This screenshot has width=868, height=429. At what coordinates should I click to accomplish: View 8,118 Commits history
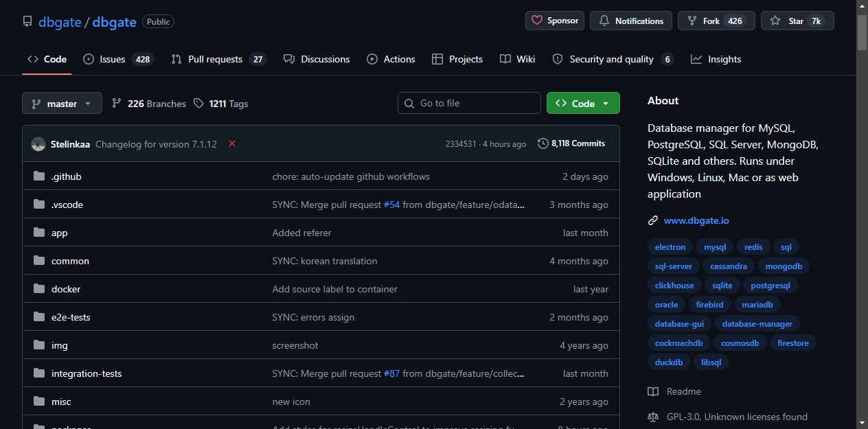point(571,143)
